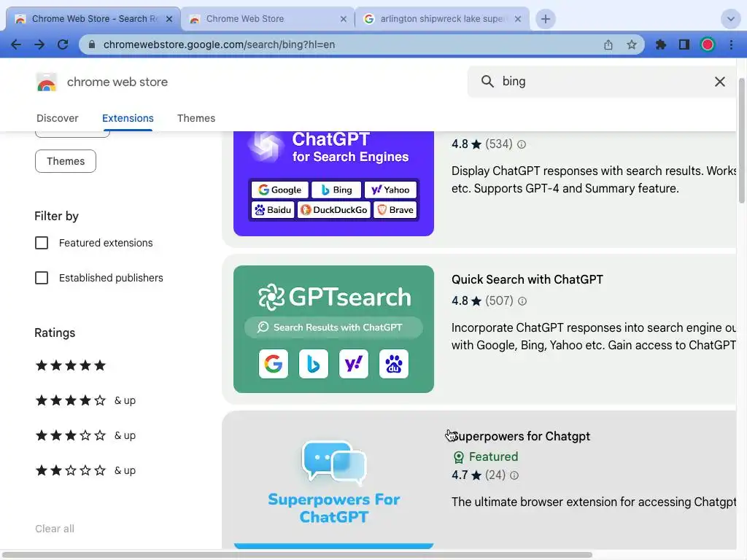Click the search magnifier icon
The height and width of the screenshot is (560, 747).
(487, 82)
